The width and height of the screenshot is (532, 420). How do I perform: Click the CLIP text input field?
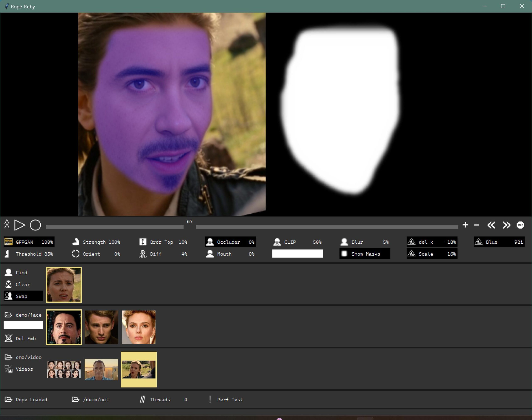click(297, 254)
